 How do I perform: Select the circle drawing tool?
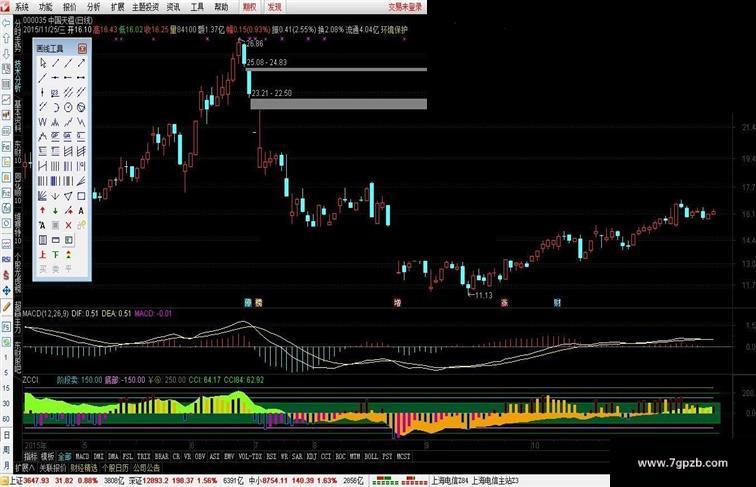[68, 107]
